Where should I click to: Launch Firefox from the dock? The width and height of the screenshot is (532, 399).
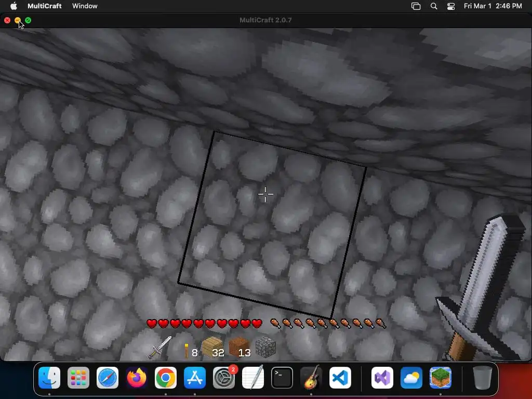(137, 378)
